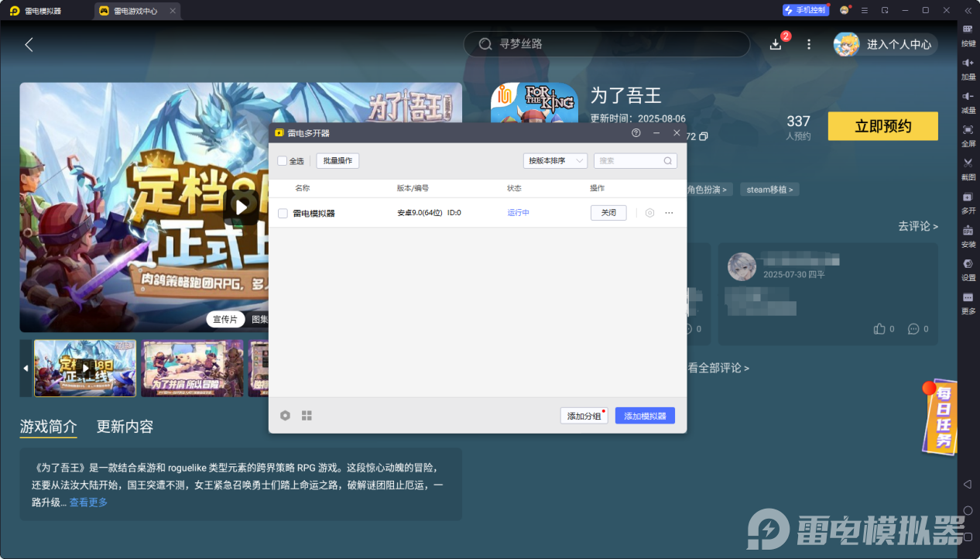Play the promo video
The width and height of the screenshot is (980, 559).
coord(242,207)
